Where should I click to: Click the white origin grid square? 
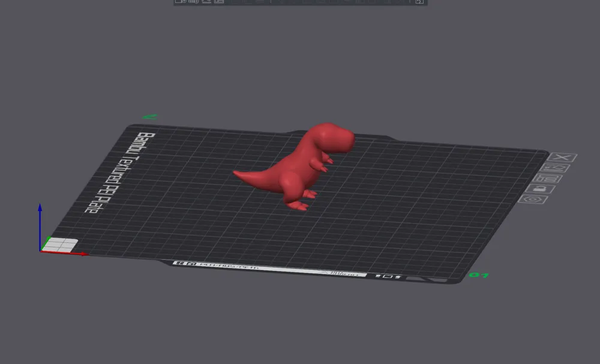[61, 244]
